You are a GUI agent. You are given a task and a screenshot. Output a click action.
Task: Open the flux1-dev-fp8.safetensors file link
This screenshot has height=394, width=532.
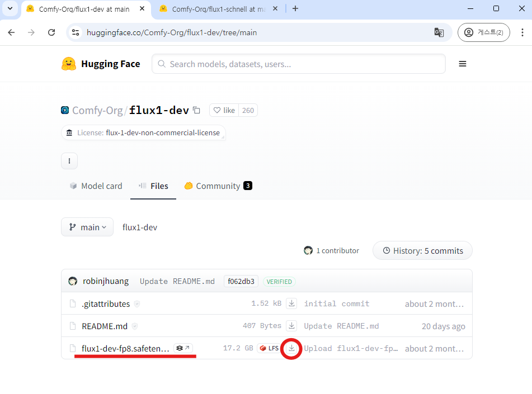pos(125,348)
